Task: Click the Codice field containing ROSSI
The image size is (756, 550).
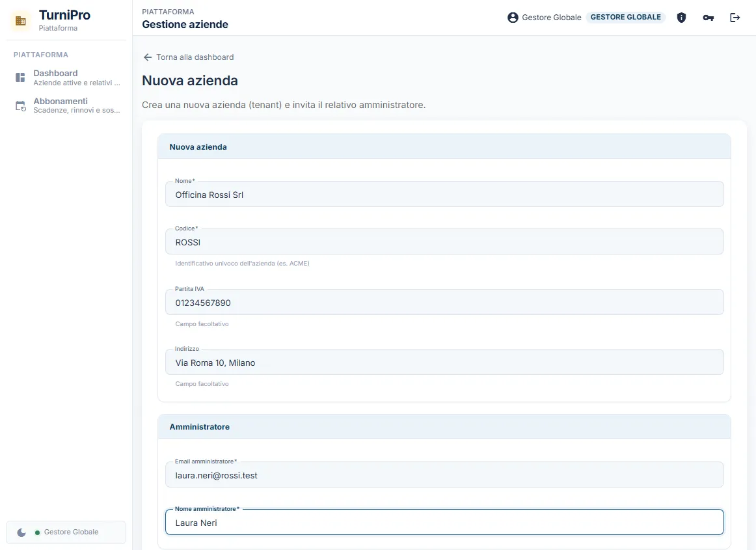Action: [x=444, y=241]
